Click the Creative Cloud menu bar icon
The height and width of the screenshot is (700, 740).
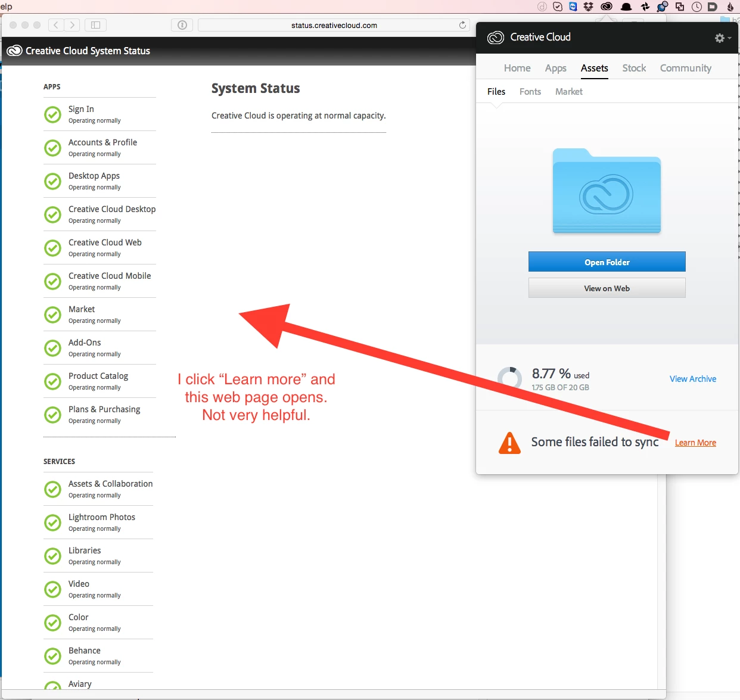pos(607,7)
